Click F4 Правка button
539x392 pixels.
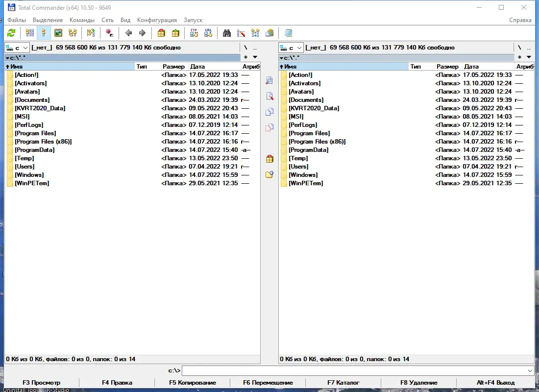(x=117, y=382)
